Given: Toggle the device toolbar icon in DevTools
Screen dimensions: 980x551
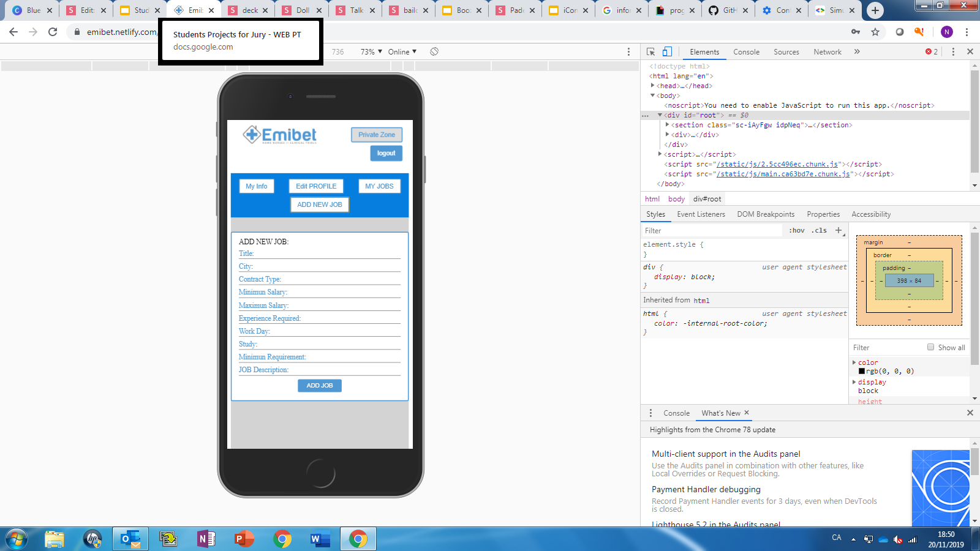Looking at the screenshot, I should pyautogui.click(x=667, y=52).
